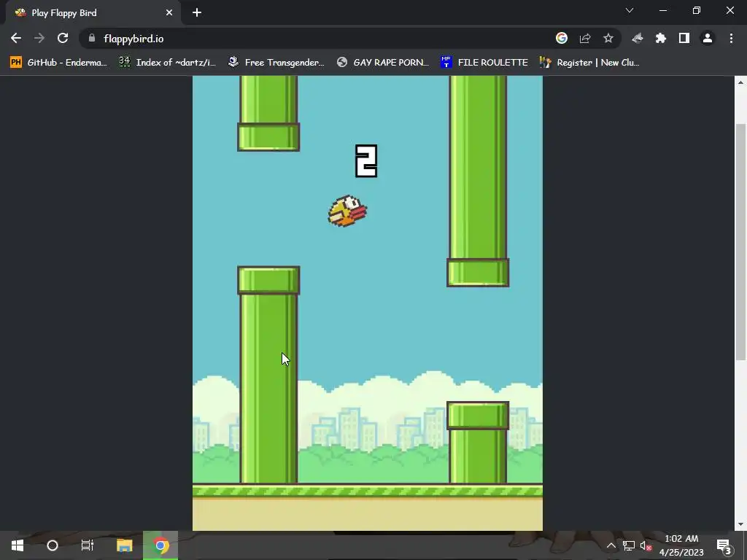Click the scrollbar up arrow
The image size is (747, 560).
pyautogui.click(x=740, y=82)
